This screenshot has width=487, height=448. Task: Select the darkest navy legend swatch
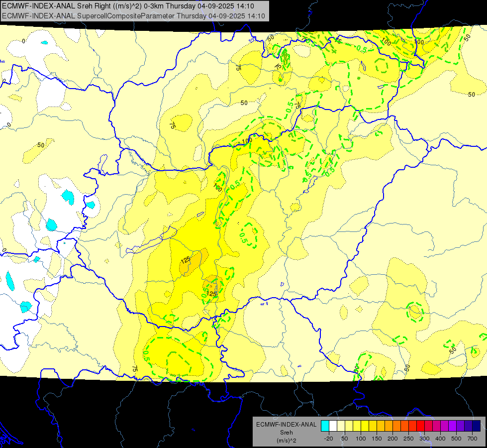[x=477, y=426]
